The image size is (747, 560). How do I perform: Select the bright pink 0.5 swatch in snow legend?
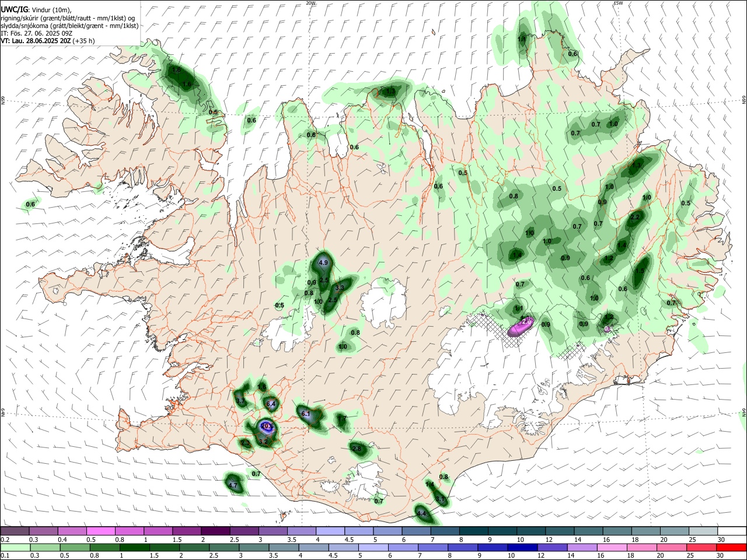(x=100, y=531)
